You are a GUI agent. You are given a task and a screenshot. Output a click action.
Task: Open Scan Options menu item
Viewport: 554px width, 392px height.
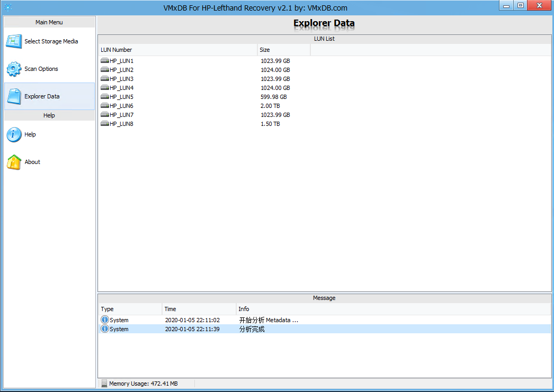pyautogui.click(x=49, y=69)
